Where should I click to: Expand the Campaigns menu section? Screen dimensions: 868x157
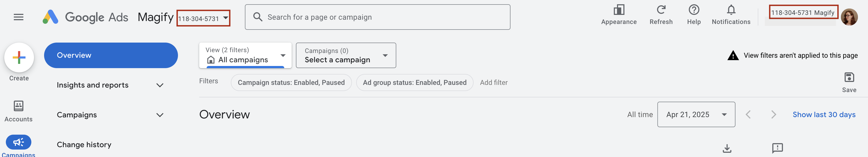click(x=110, y=115)
